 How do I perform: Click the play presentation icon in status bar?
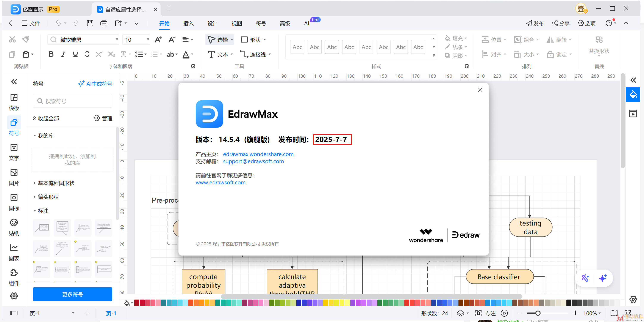[504, 313]
